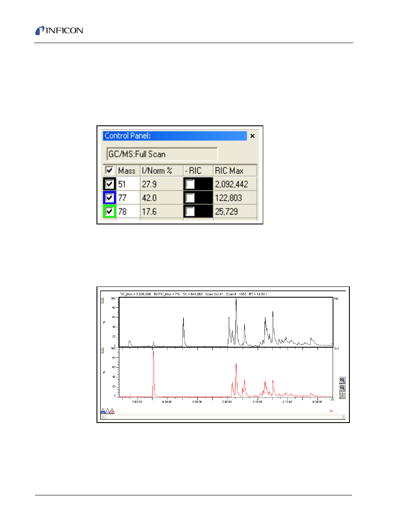Screen dimensions: 411x532
Task: Click the Control Panel title bar
Action: (x=175, y=136)
